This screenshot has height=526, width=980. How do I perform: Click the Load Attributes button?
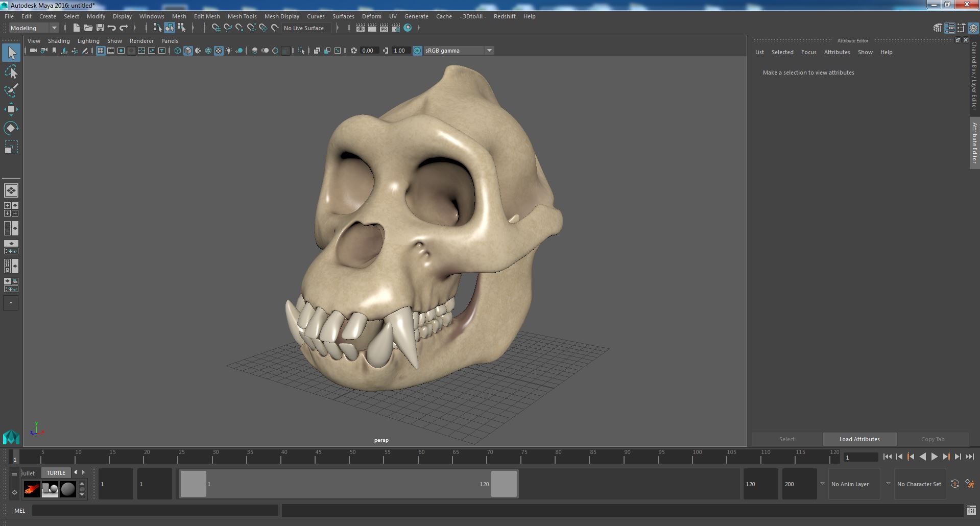(859, 439)
